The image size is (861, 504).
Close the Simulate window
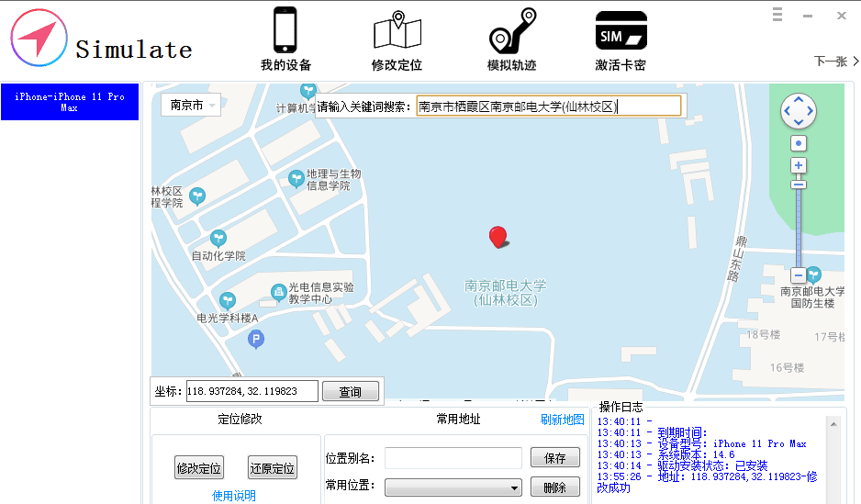(x=841, y=16)
